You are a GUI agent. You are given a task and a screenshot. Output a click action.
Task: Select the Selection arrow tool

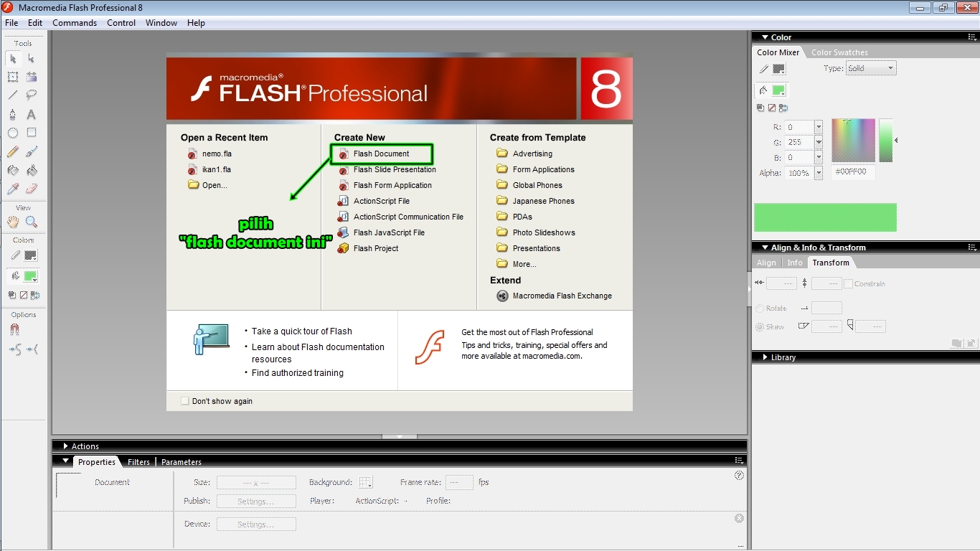[13, 58]
